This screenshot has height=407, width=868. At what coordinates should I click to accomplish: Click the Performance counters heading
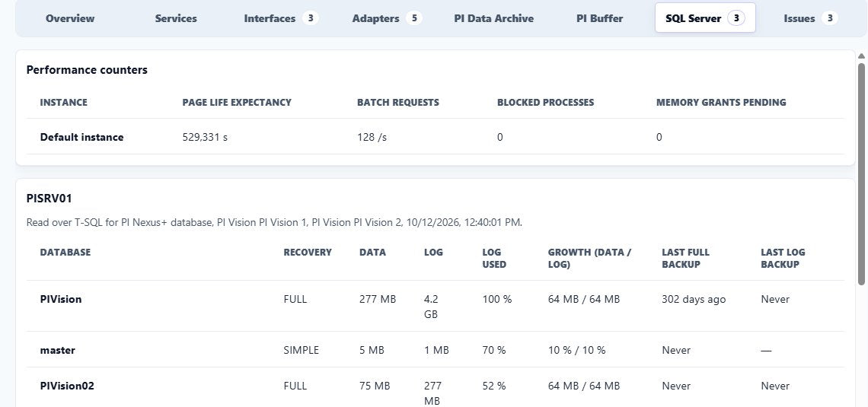pyautogui.click(x=87, y=70)
